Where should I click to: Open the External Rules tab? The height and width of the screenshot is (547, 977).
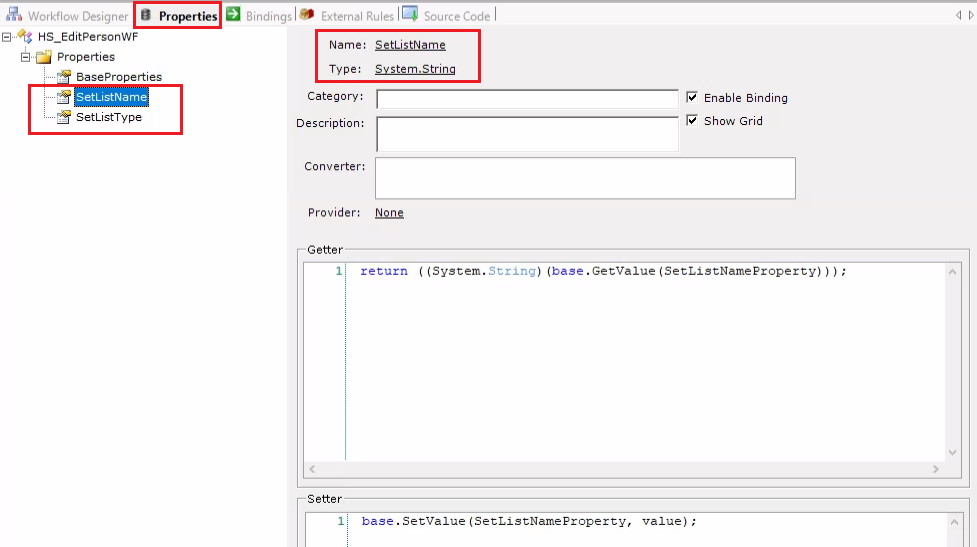(x=347, y=16)
